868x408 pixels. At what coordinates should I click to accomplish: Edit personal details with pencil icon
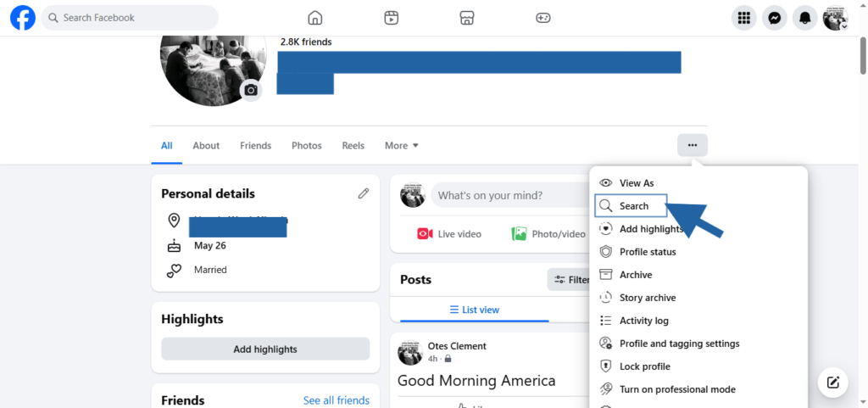[x=364, y=193]
